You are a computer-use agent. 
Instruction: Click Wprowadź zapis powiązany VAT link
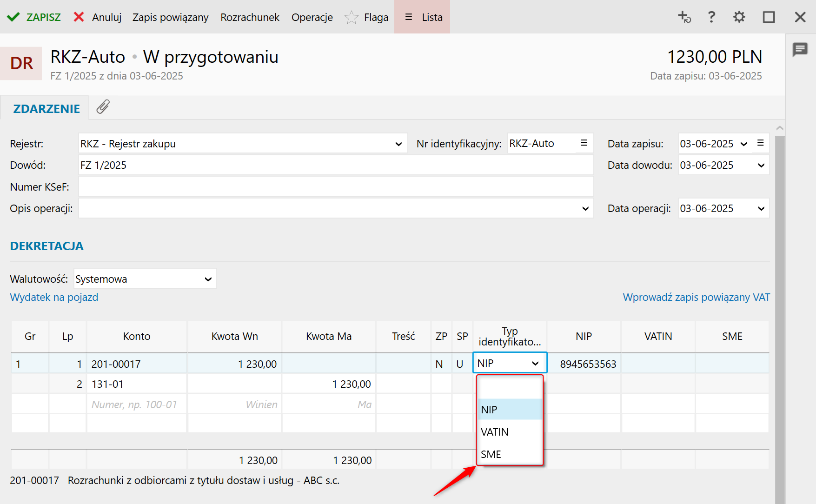tap(696, 297)
